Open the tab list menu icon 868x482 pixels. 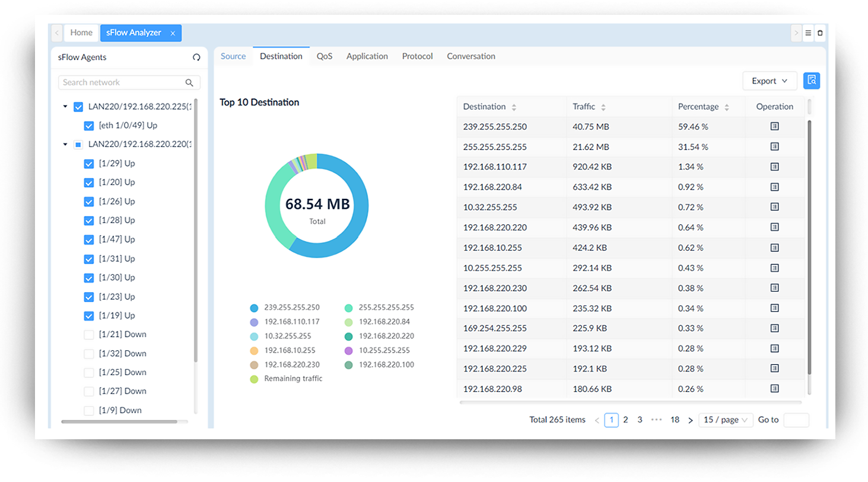(x=808, y=33)
